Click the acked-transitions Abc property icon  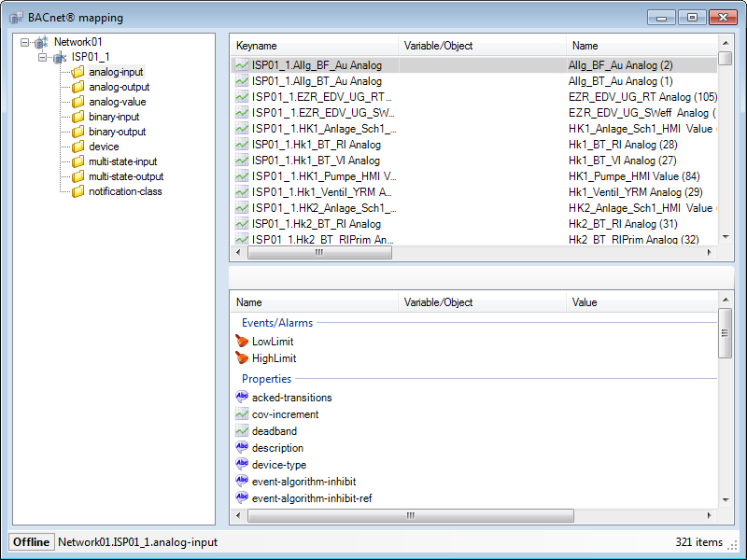coord(242,398)
